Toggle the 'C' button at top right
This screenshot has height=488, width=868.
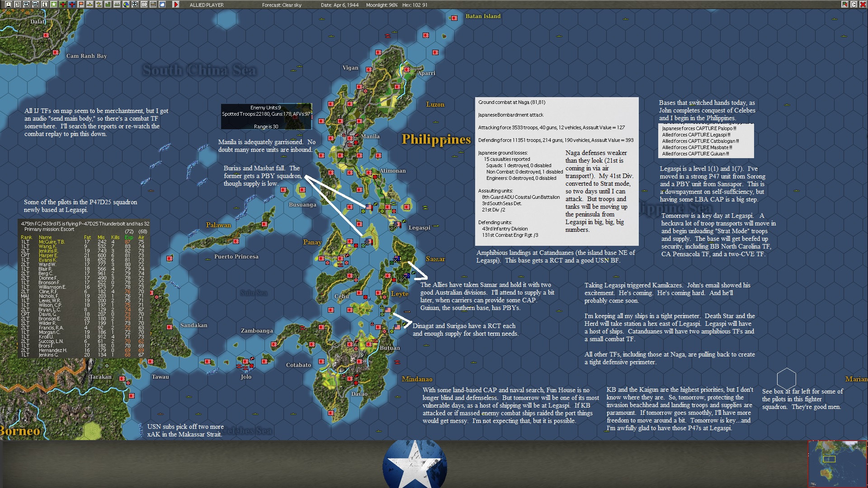click(x=854, y=5)
